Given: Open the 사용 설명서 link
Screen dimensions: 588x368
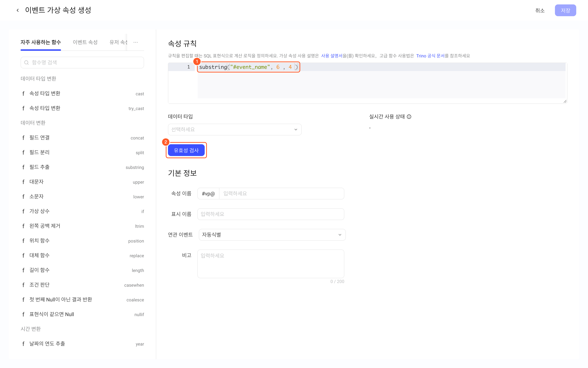Looking at the screenshot, I should (x=332, y=56).
